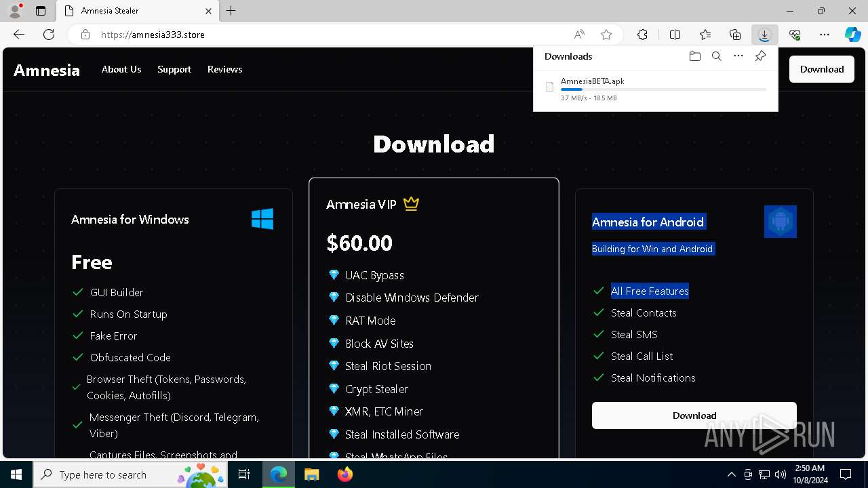Open Microsoft Edge taskbar icon
The image size is (868, 488).
279,474
